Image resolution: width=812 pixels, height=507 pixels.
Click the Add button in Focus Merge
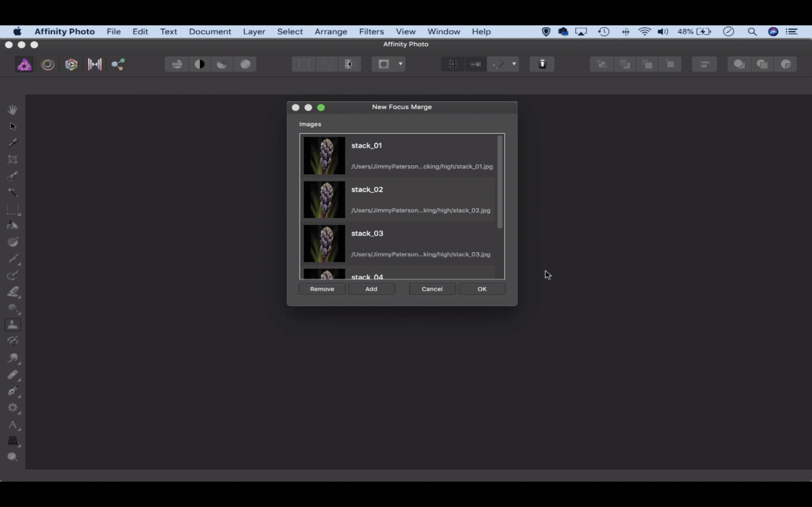(371, 289)
